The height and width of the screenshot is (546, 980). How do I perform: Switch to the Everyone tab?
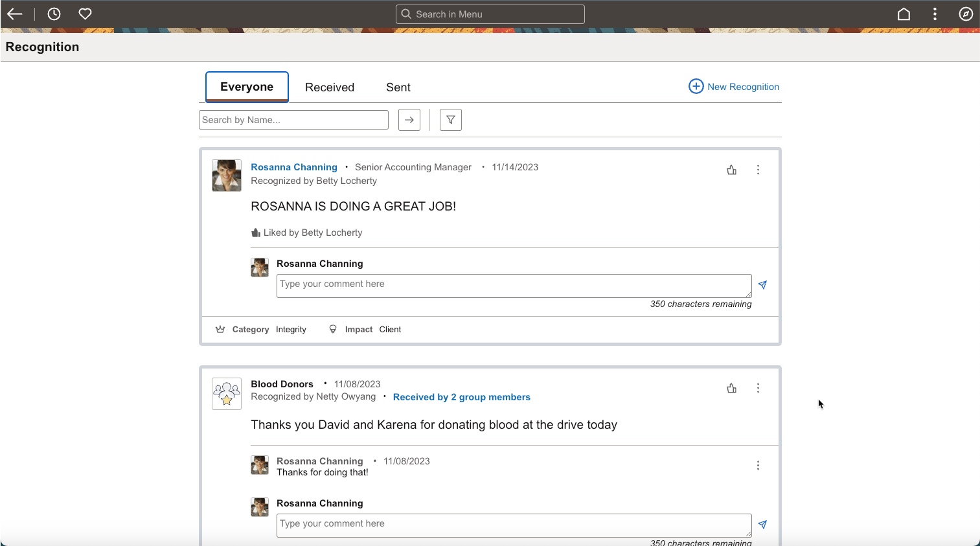[247, 87]
